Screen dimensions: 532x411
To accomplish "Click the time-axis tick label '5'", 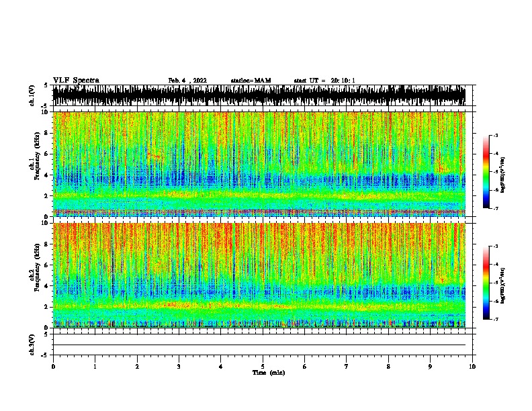I will point(263,367).
